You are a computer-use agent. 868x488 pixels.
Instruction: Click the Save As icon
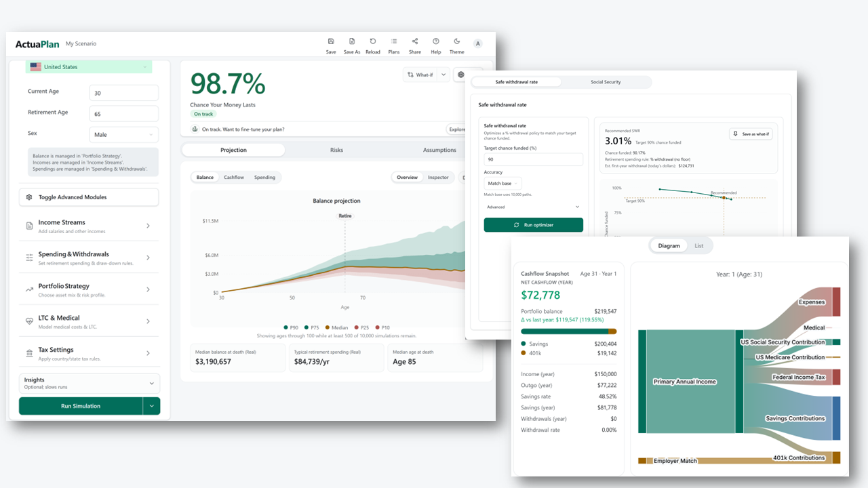tap(352, 42)
